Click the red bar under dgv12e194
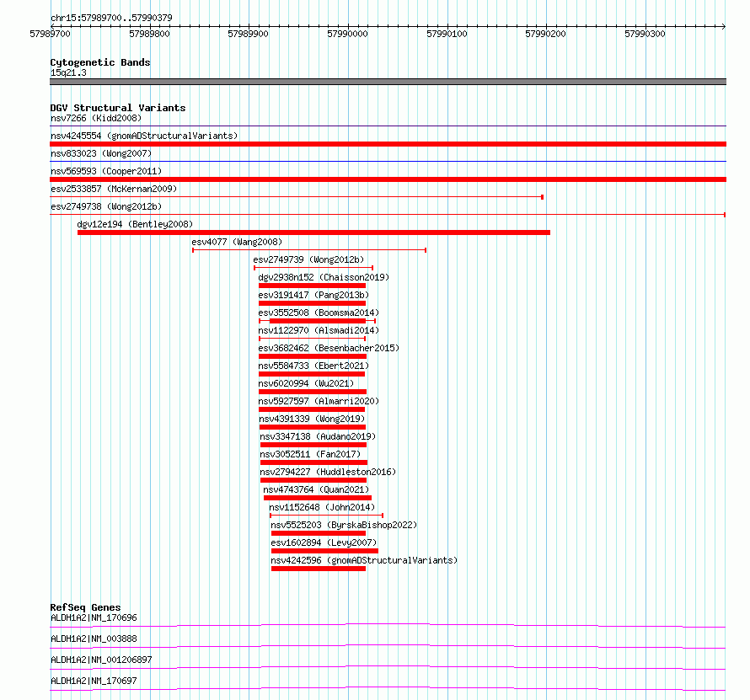 tap(313, 232)
